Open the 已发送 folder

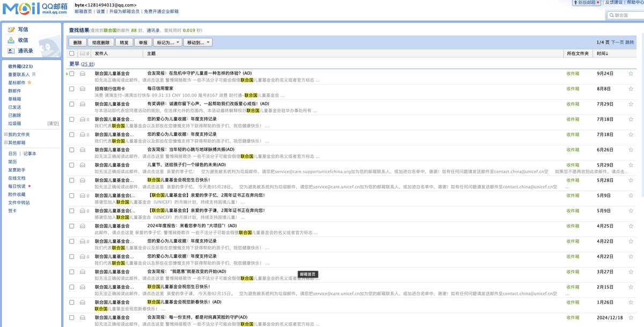tap(14, 107)
